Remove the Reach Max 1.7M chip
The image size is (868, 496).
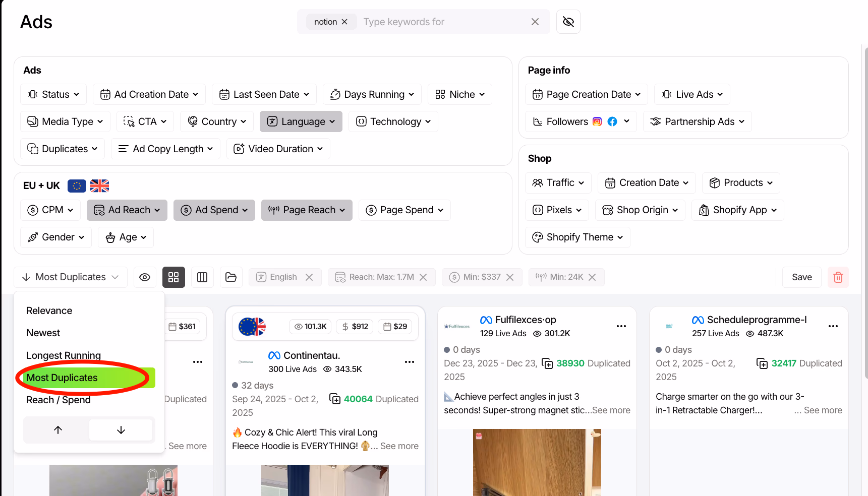tap(423, 277)
